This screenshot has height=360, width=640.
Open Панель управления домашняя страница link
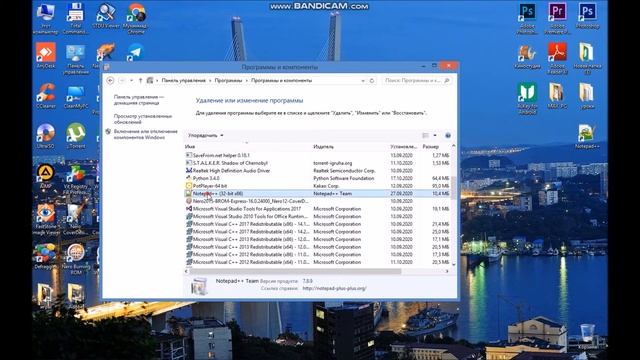(139, 100)
